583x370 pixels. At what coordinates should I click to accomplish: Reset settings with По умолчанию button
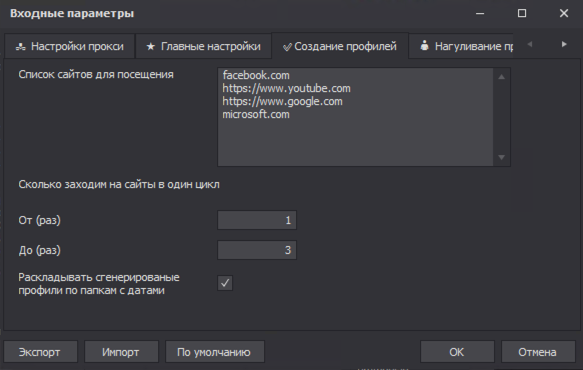(x=215, y=352)
